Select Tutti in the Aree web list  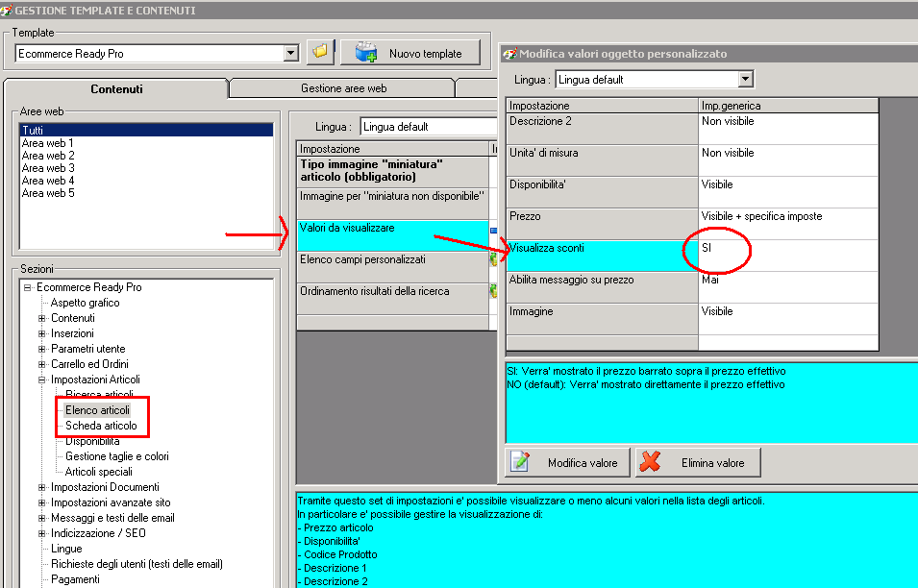[146, 130]
